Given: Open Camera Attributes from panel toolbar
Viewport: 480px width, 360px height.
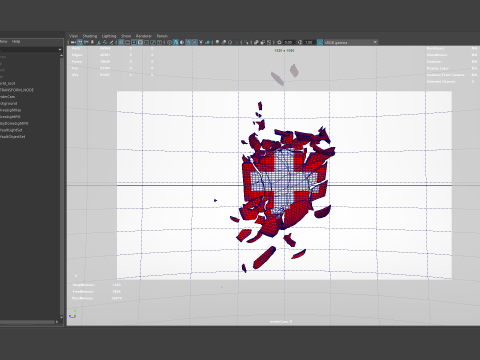Looking at the screenshot, I should pos(86,42).
